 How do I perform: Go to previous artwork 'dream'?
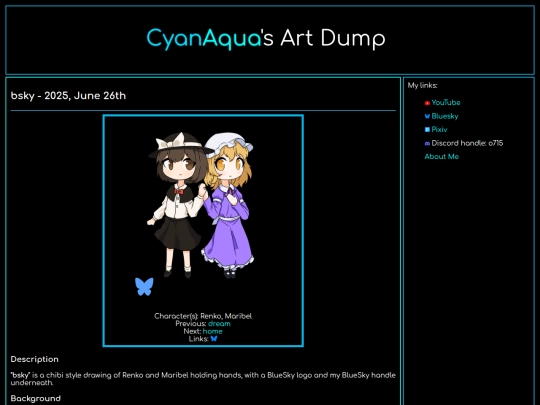(219, 324)
